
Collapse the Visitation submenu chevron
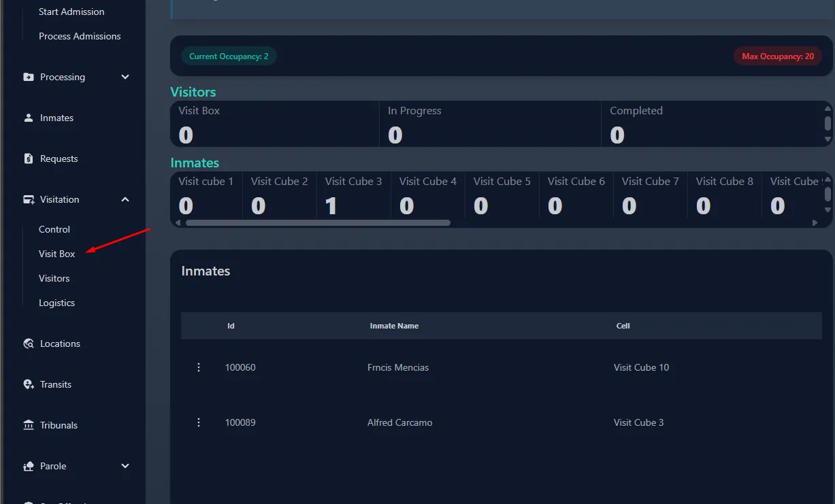point(125,199)
